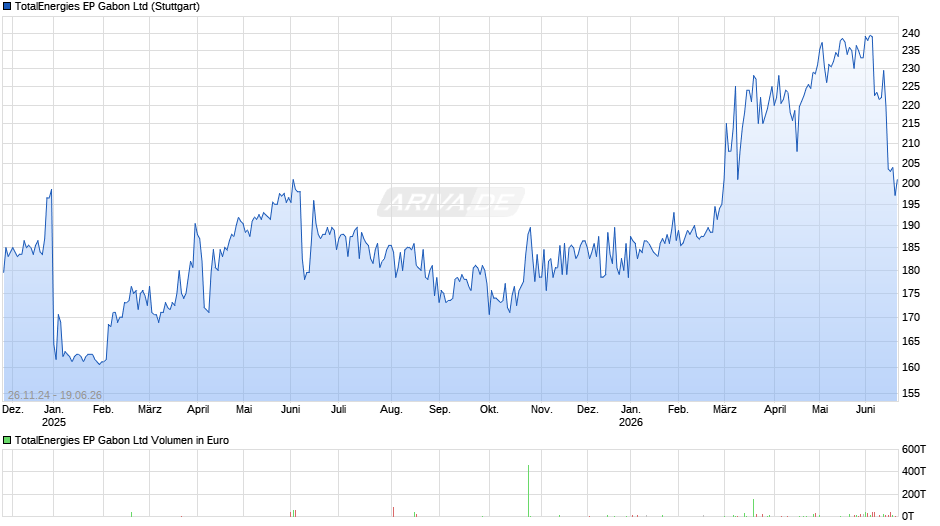Click the '160' price axis label
The image size is (940, 526).
[911, 368]
